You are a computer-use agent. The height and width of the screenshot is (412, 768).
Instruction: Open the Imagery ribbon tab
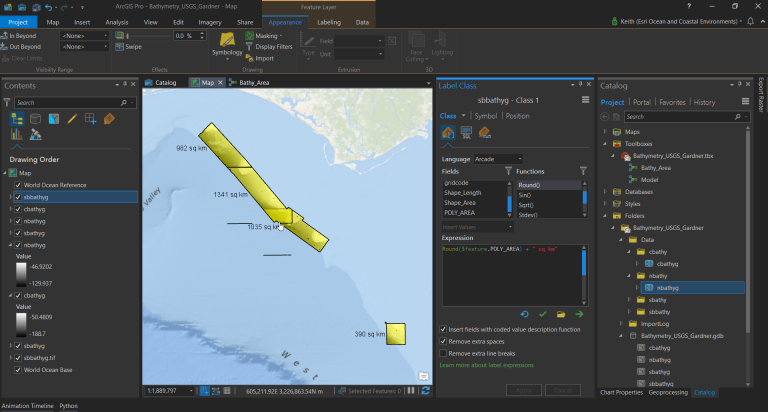point(210,22)
